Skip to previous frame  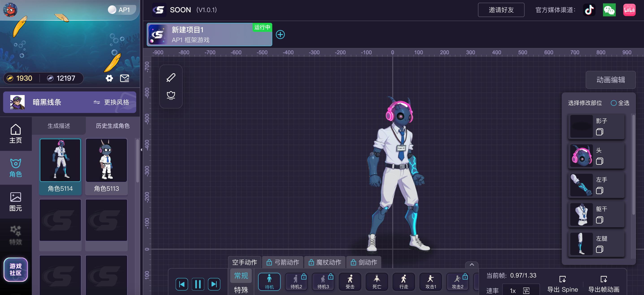pyautogui.click(x=182, y=284)
